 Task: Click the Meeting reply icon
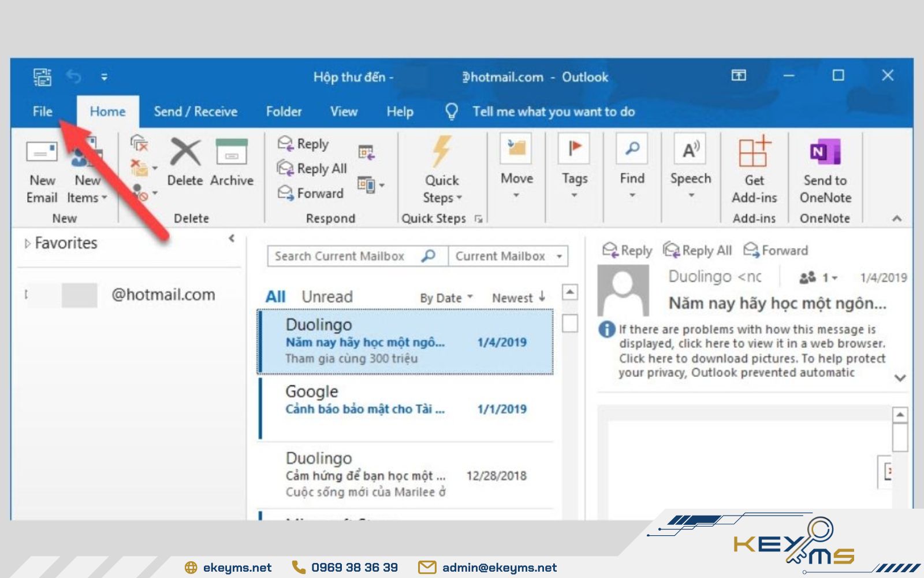tap(366, 152)
